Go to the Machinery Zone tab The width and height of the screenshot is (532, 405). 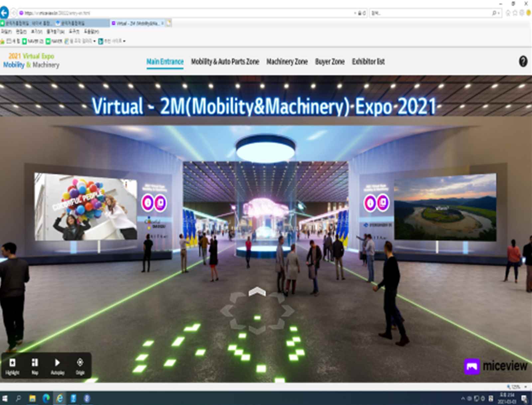click(287, 62)
